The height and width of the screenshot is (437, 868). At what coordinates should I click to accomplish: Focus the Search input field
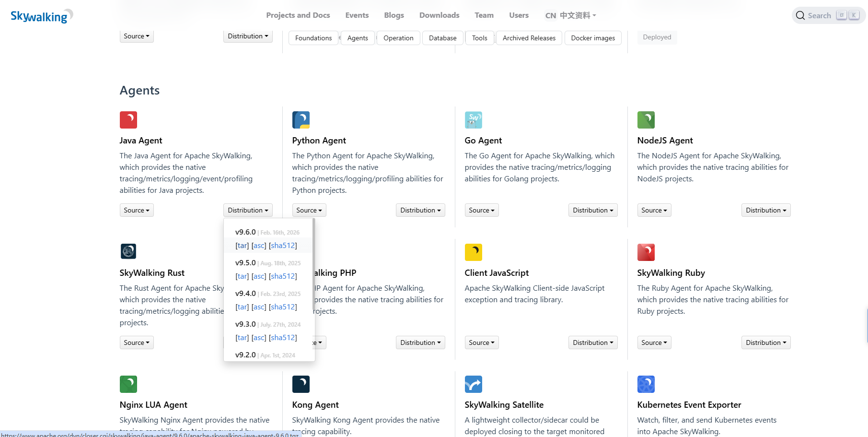click(829, 15)
